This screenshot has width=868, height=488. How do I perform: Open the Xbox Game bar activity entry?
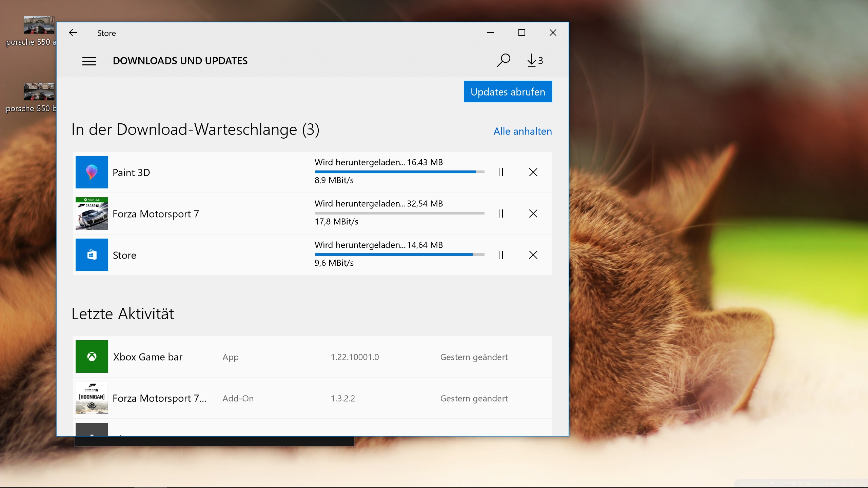pos(148,357)
